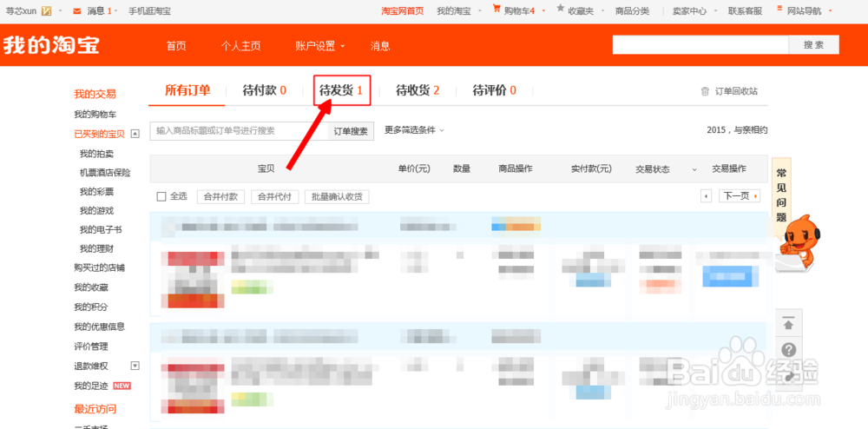Image resolution: width=868 pixels, height=429 pixels.
Task: Open dropdown arrow next to 我的淘宝 in top bar
Action: [x=480, y=11]
